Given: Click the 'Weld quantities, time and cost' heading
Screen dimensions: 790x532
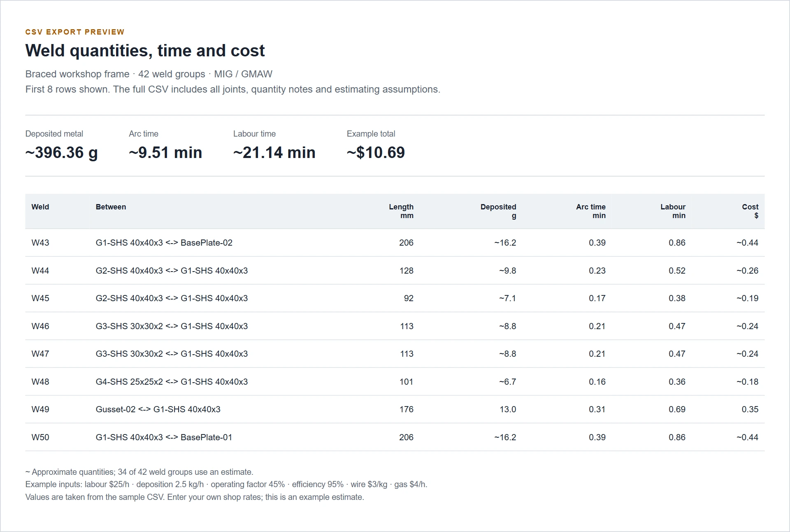Looking at the screenshot, I should coord(145,51).
